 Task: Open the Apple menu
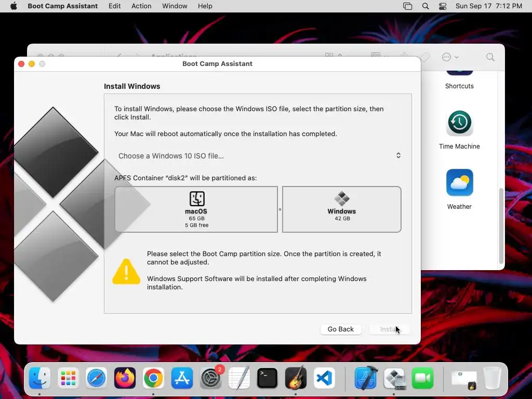point(14,6)
